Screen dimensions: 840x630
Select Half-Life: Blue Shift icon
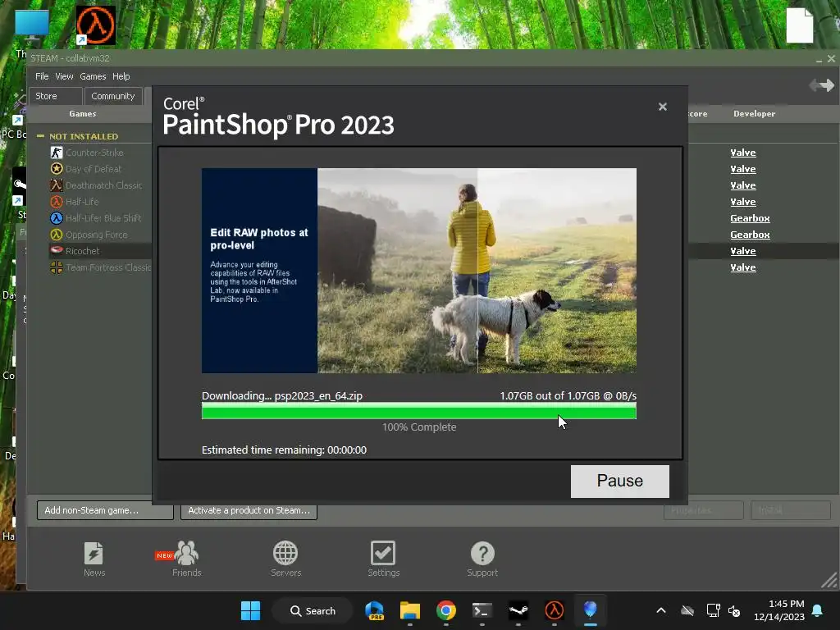pos(57,218)
